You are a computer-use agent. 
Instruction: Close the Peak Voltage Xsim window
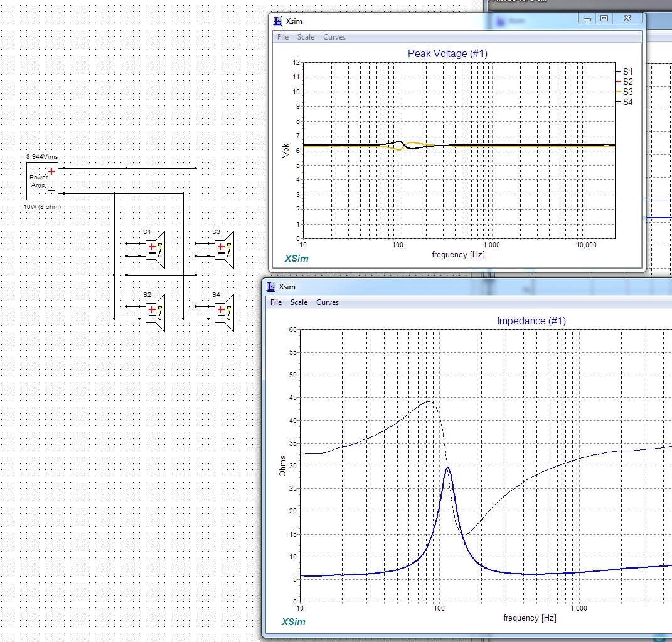627,19
